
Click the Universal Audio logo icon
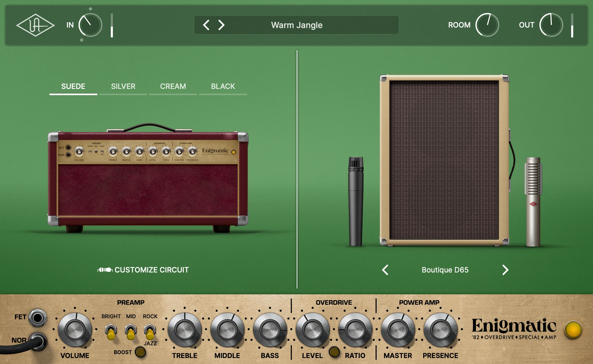(x=35, y=25)
